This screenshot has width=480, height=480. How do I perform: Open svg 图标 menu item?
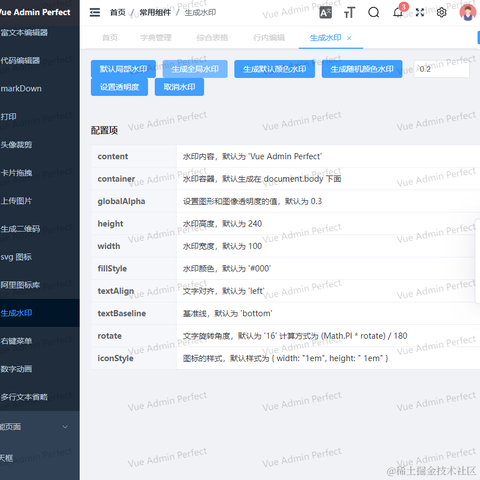[40, 257]
